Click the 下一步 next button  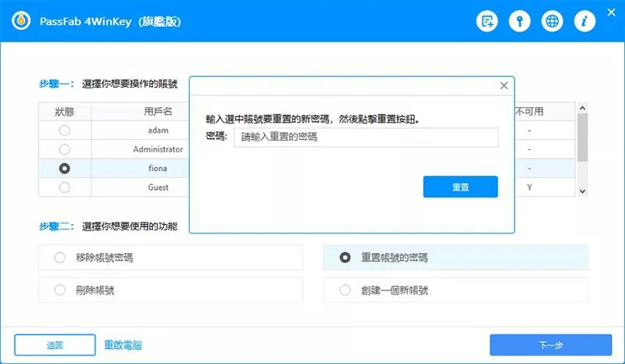point(551,345)
